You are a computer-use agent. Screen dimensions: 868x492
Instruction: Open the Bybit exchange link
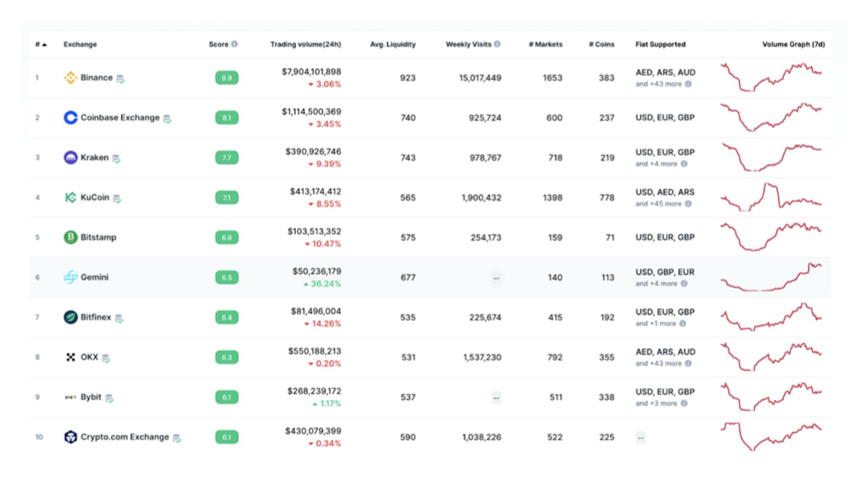pos(91,397)
